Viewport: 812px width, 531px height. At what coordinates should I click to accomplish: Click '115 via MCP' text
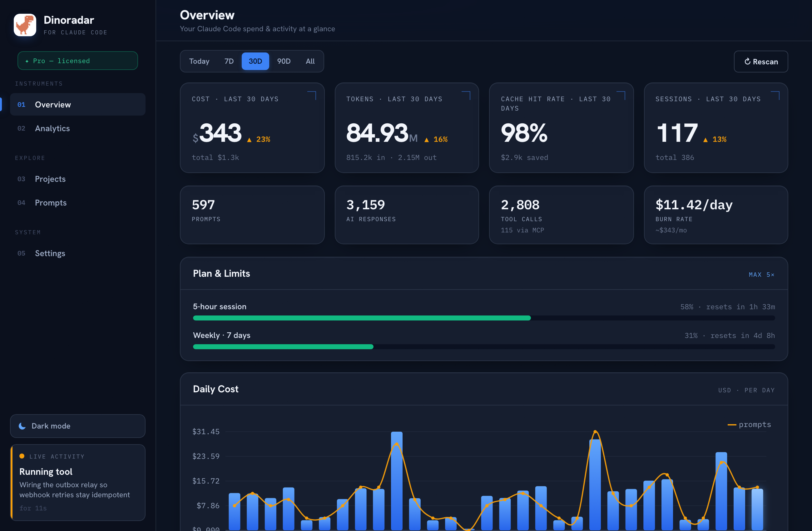pos(522,230)
